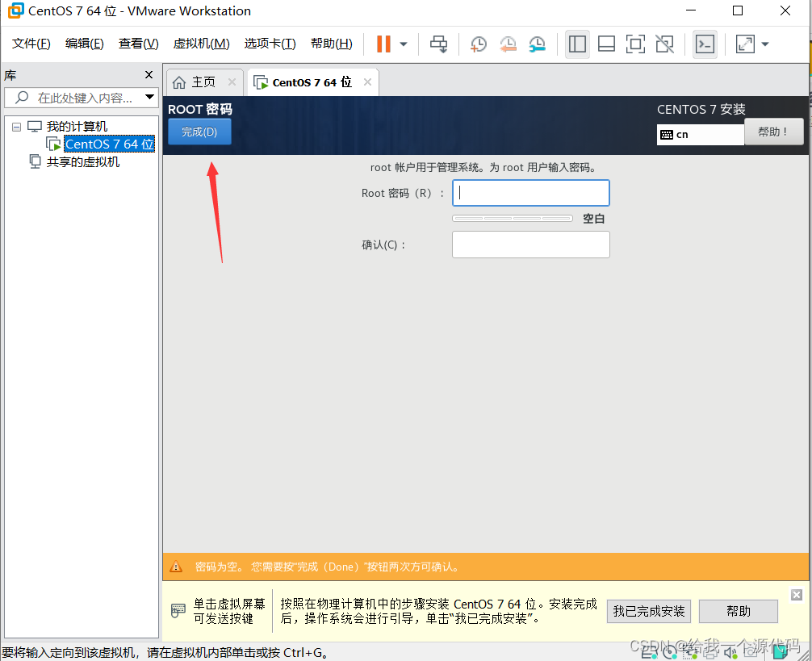Open the 帮助(H) menu
The height and width of the screenshot is (661, 812).
click(332, 44)
